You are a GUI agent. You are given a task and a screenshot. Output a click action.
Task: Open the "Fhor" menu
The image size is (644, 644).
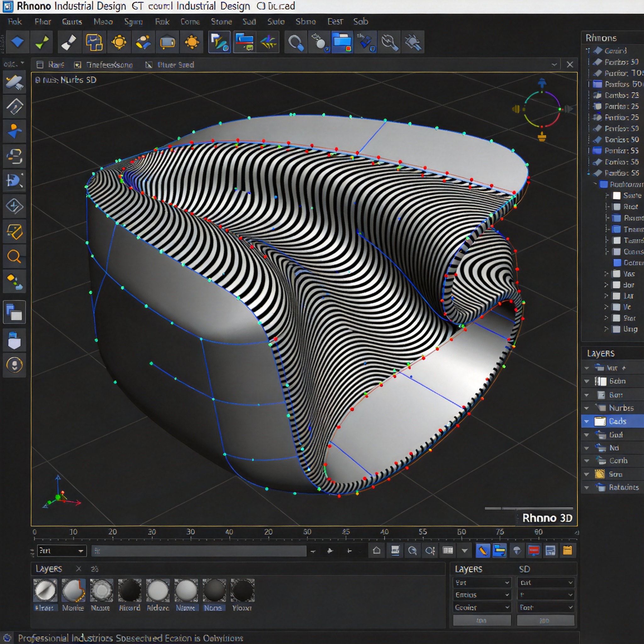point(43,22)
